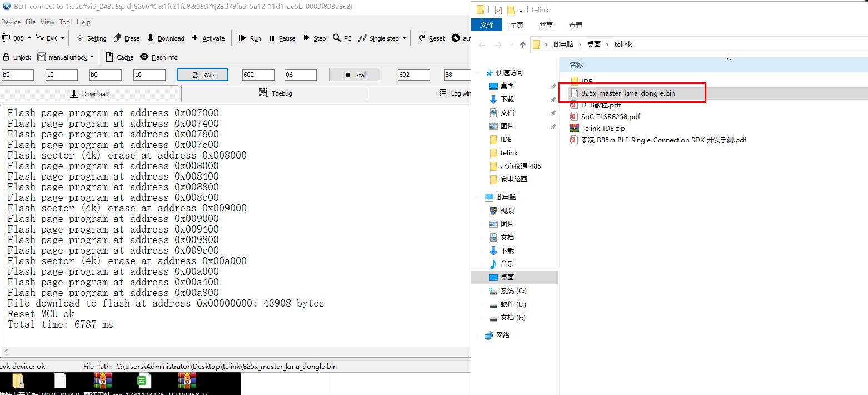The width and height of the screenshot is (868, 395).
Task: Pause the MCU using Pause
Action: tap(282, 38)
